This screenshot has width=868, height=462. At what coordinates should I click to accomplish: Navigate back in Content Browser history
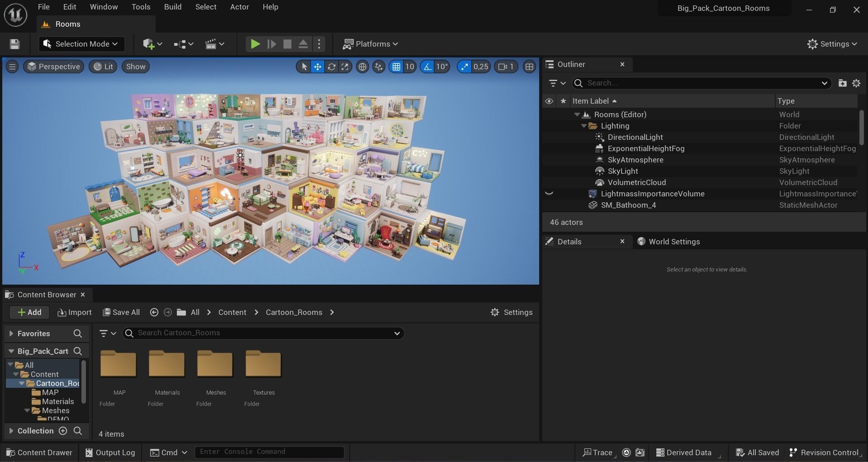click(154, 312)
